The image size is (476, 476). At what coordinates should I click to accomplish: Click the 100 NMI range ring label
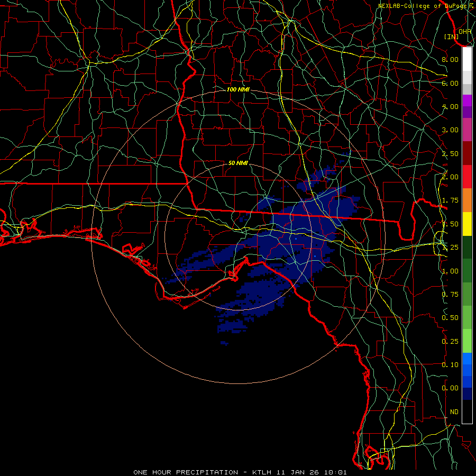click(238, 89)
